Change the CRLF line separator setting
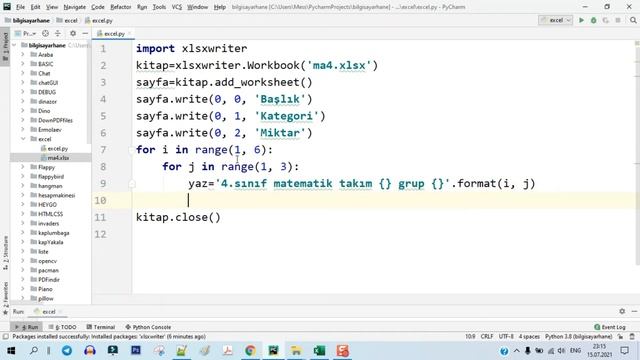This screenshot has height=360, width=640. [x=487, y=337]
